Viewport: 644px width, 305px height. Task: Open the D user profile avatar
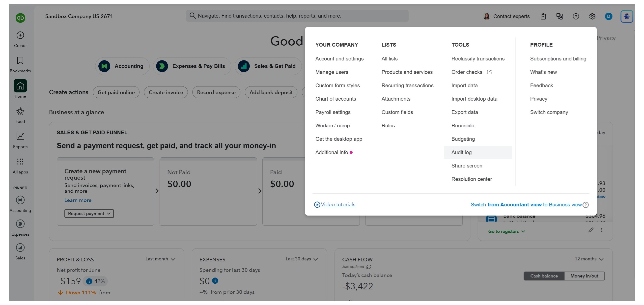609,17
